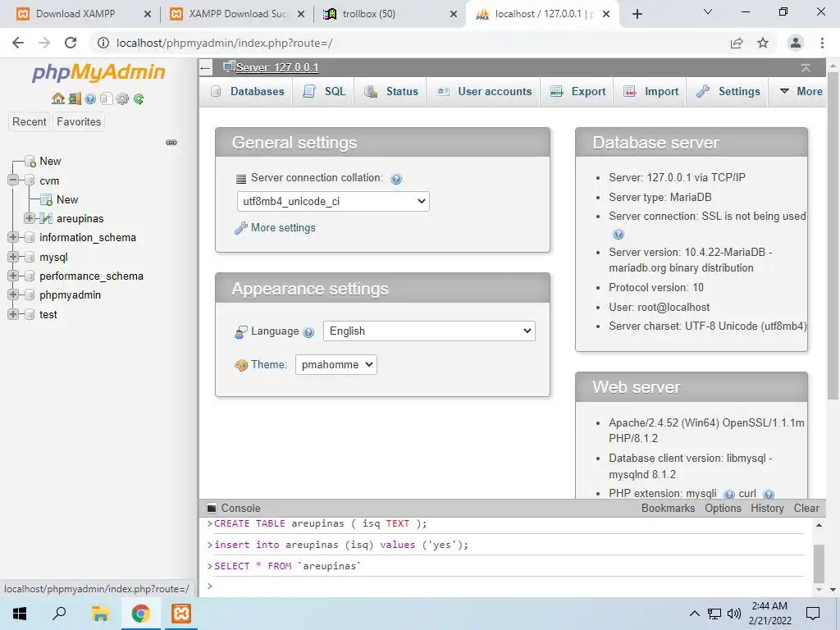
Task: Click the Language help icon
Action: tap(308, 332)
